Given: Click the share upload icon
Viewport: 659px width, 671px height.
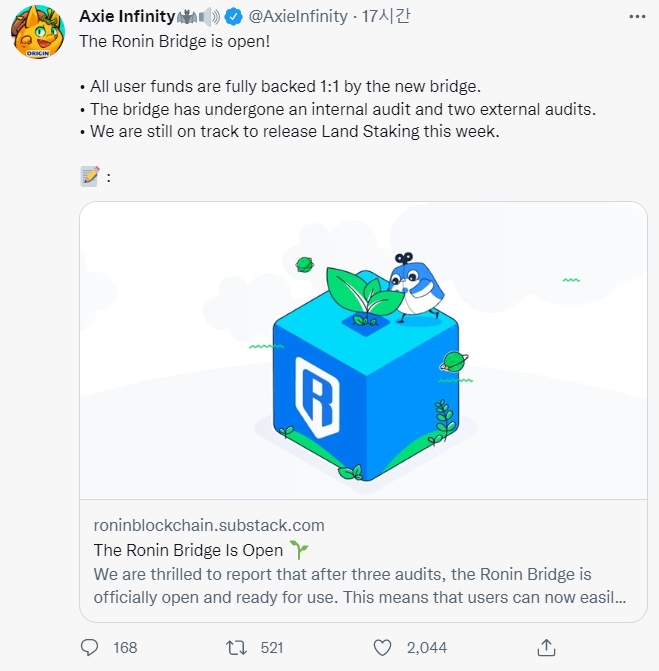Looking at the screenshot, I should pyautogui.click(x=546, y=647).
